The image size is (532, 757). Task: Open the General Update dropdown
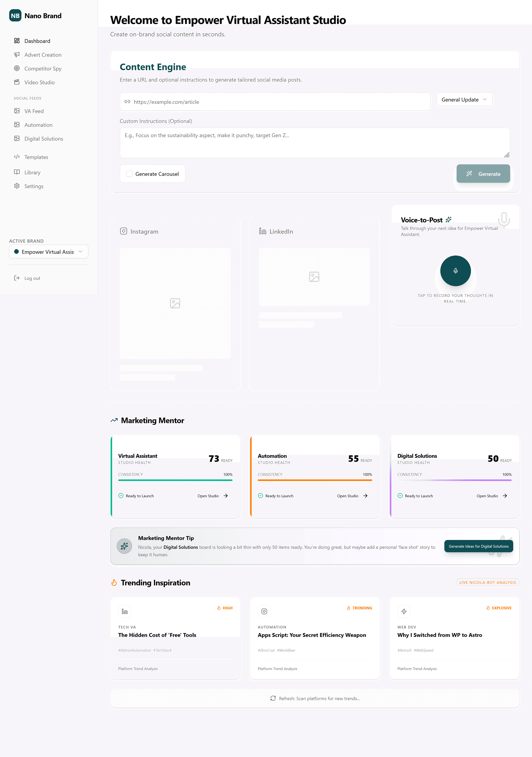[464, 100]
